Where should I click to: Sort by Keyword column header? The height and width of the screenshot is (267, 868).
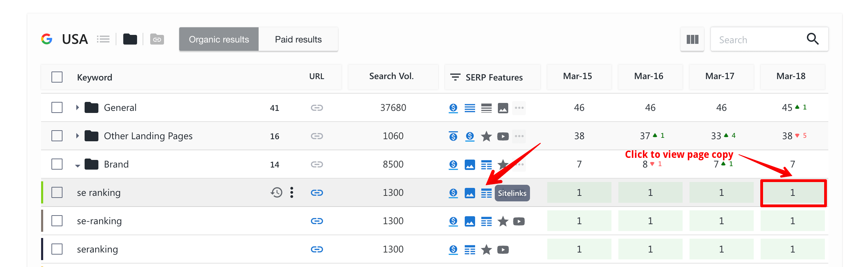pos(95,77)
